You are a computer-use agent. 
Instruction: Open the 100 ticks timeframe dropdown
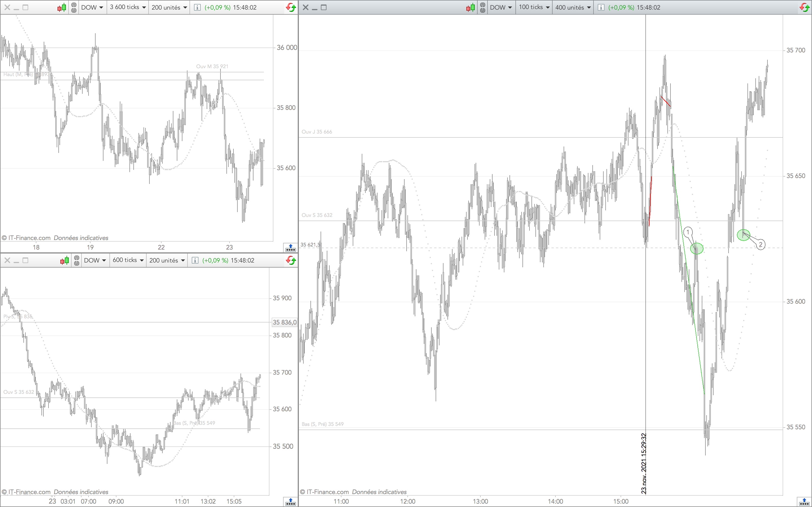(x=534, y=7)
